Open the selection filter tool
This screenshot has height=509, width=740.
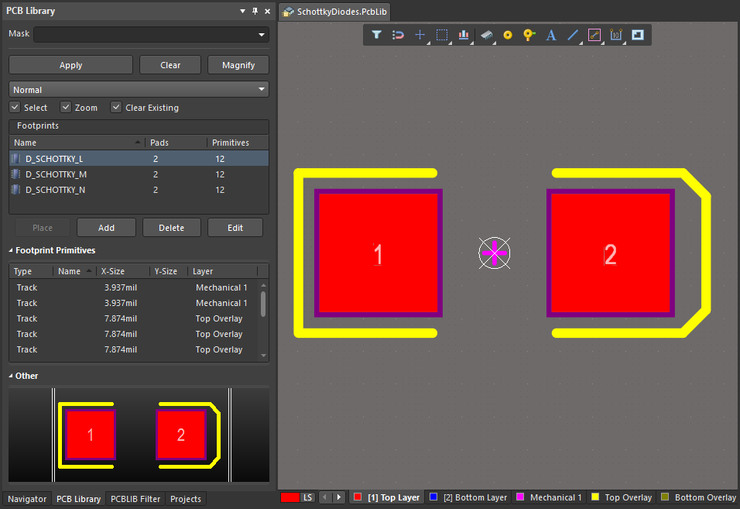pos(376,35)
